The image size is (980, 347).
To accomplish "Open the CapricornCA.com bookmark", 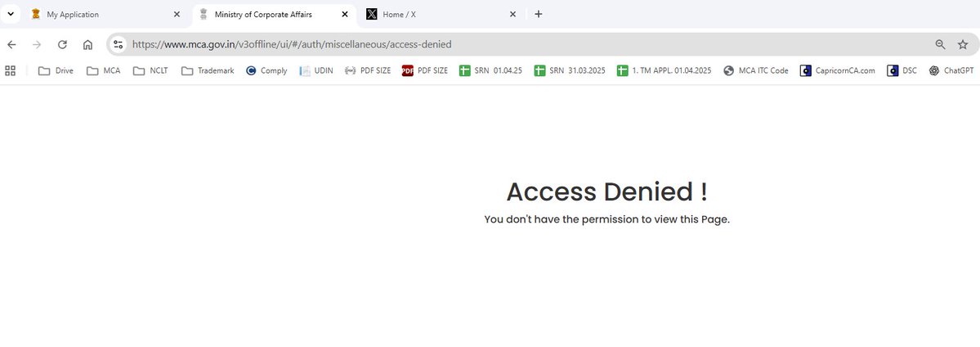I will (838, 70).
